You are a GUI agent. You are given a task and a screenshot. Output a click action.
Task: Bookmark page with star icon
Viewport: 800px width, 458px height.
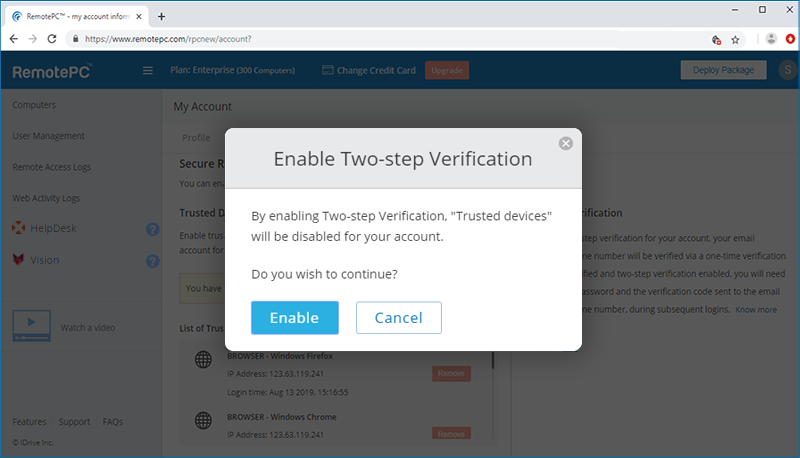click(735, 40)
